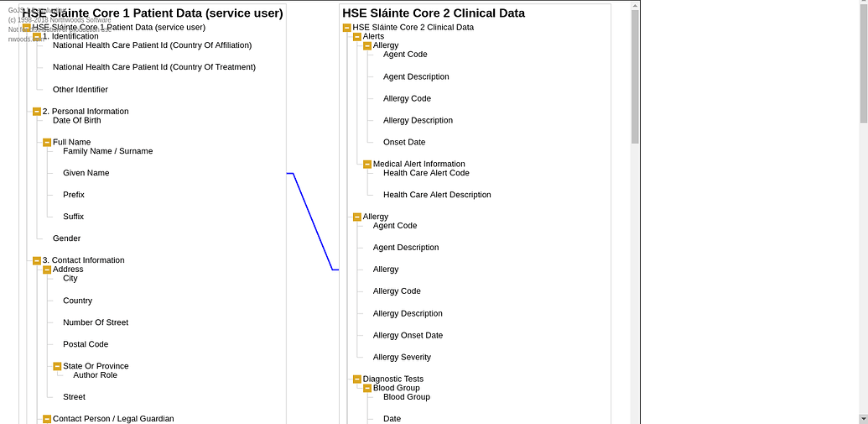Collapse the 3. Contact Information node

click(x=37, y=260)
